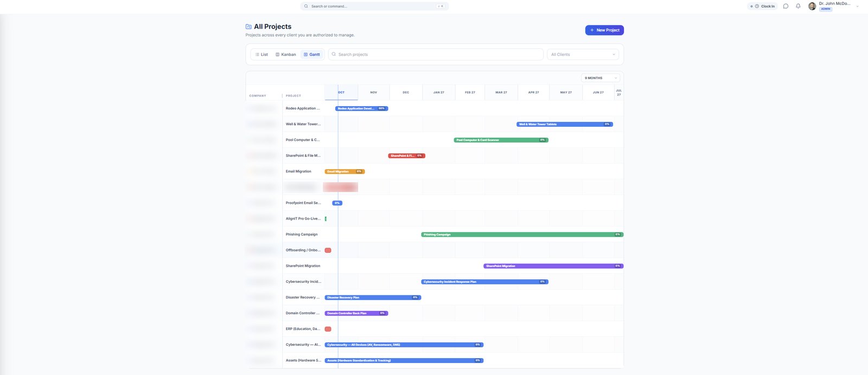This screenshot has height=375, width=868.
Task: Click the plus icon on New Project
Action: [592, 30]
